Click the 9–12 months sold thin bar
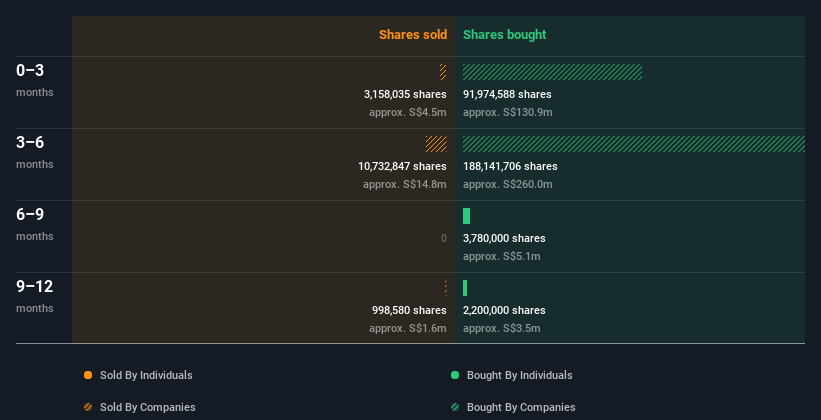The image size is (821, 420). [x=446, y=288]
